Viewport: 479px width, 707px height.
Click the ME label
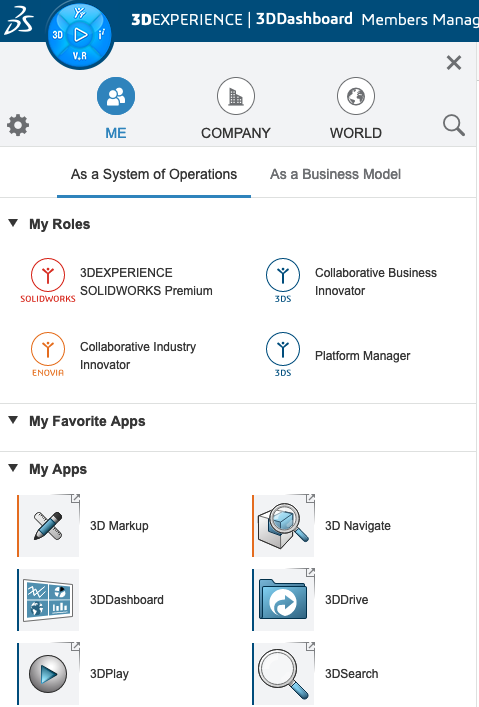[x=116, y=133]
